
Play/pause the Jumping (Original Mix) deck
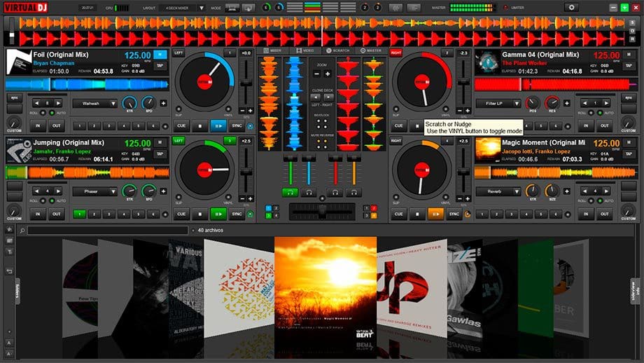tap(218, 214)
